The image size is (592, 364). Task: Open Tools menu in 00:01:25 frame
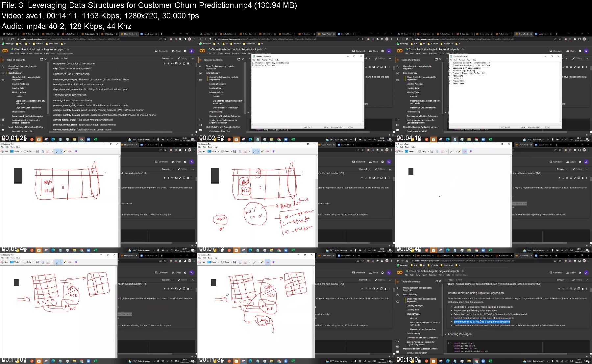click(x=46, y=53)
